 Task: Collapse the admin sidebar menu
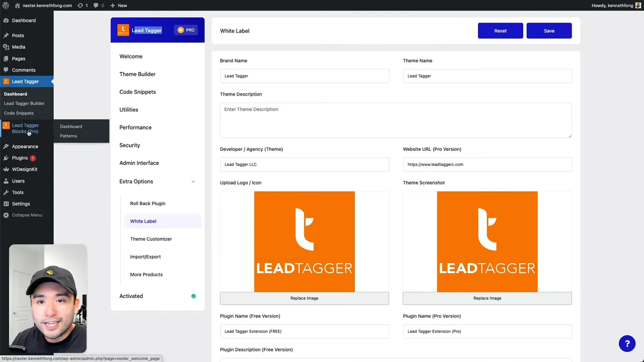coord(27,215)
